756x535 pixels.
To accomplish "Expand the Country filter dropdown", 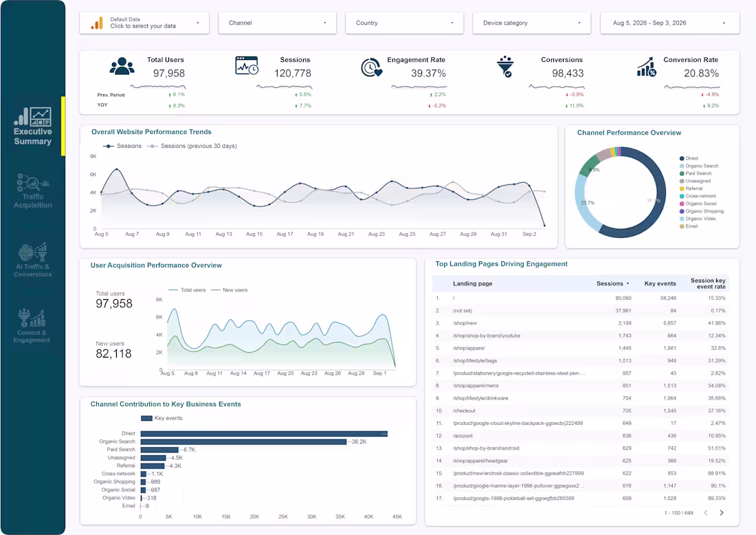I will click(405, 23).
